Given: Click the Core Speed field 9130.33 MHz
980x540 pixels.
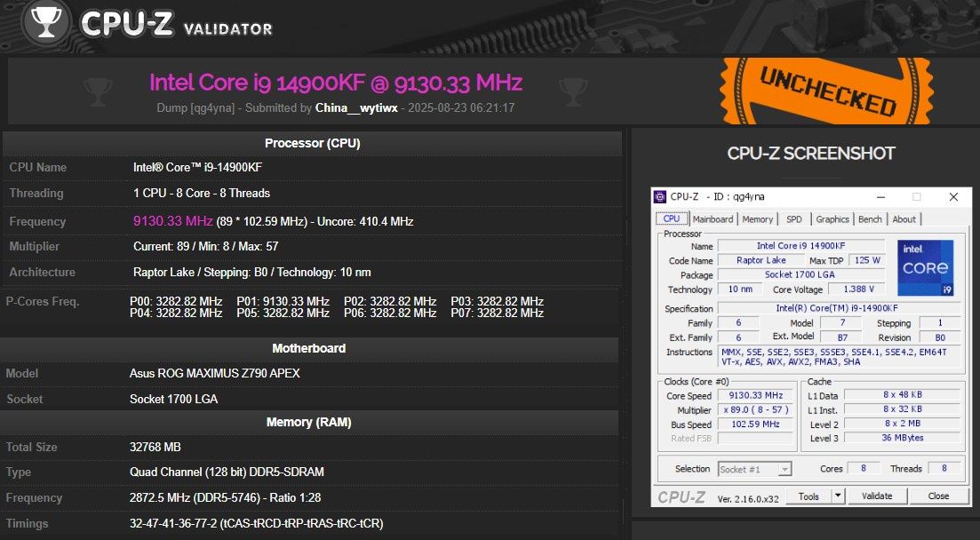Looking at the screenshot, I should click(755, 395).
